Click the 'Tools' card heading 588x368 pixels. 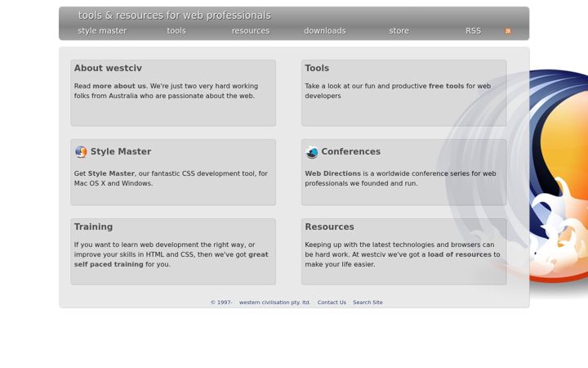tap(317, 68)
